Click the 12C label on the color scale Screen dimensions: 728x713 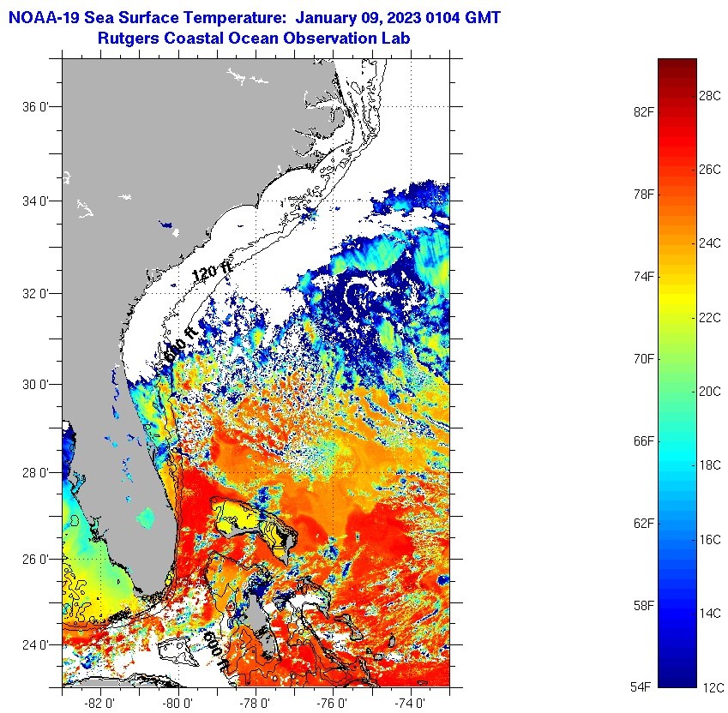[x=713, y=687]
